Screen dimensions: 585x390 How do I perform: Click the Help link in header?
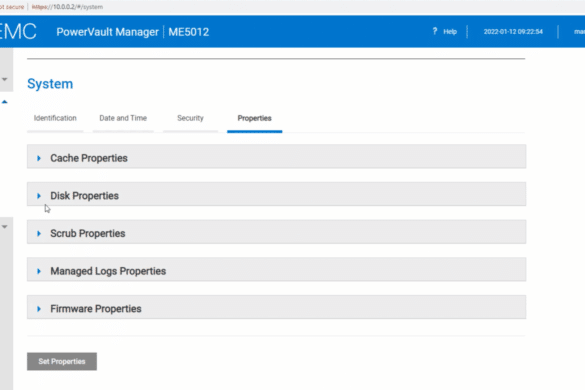[450, 32]
